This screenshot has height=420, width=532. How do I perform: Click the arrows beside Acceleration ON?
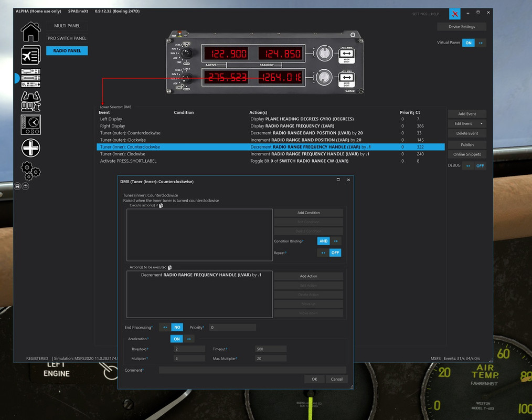pyautogui.click(x=189, y=339)
